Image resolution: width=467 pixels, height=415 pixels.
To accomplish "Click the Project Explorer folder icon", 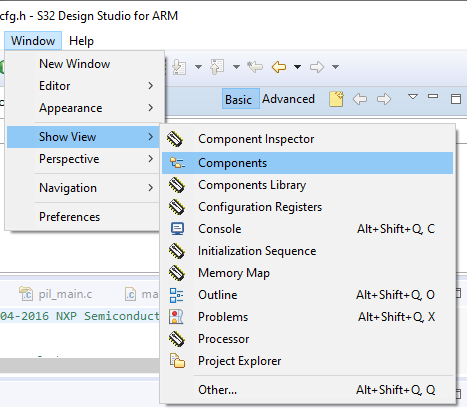I will [177, 361].
